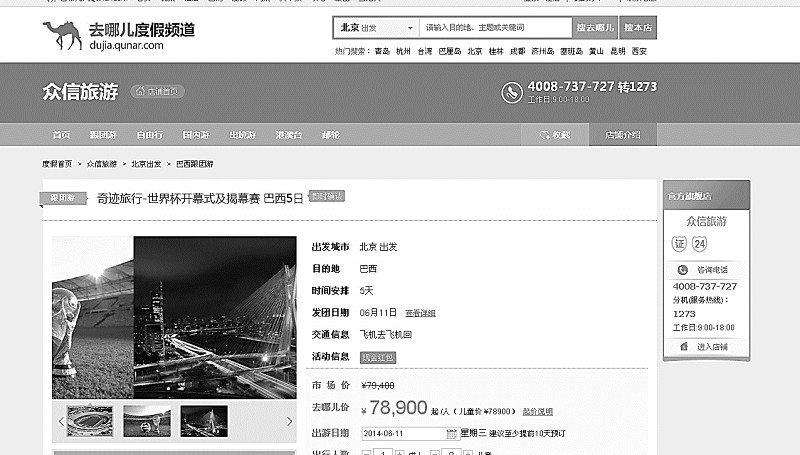
Task: Click the 搜去哪儿 search button
Action: click(x=595, y=28)
